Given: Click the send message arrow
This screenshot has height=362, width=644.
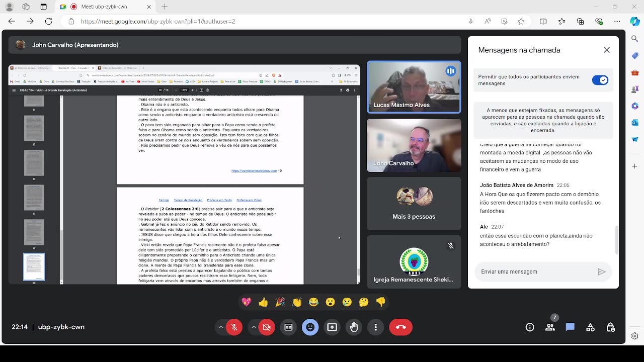Looking at the screenshot, I should point(602,271).
